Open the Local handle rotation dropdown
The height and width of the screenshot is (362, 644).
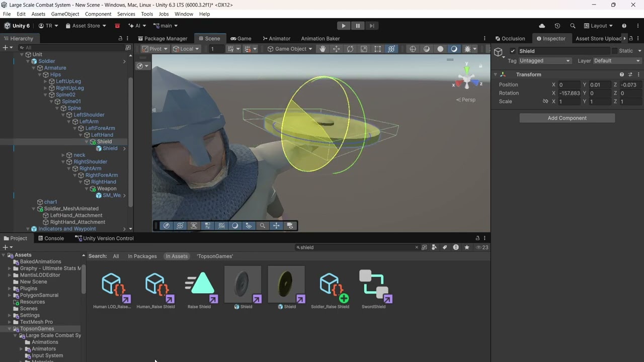[x=186, y=49]
